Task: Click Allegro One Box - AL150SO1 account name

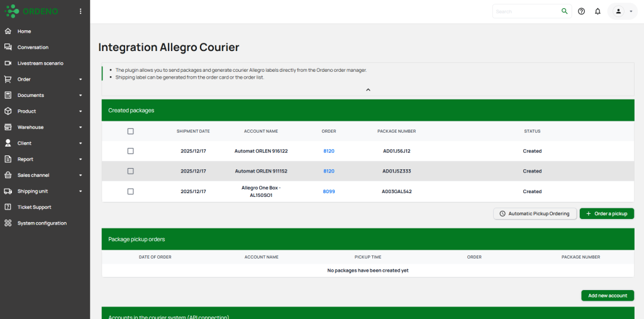Action: (261, 191)
